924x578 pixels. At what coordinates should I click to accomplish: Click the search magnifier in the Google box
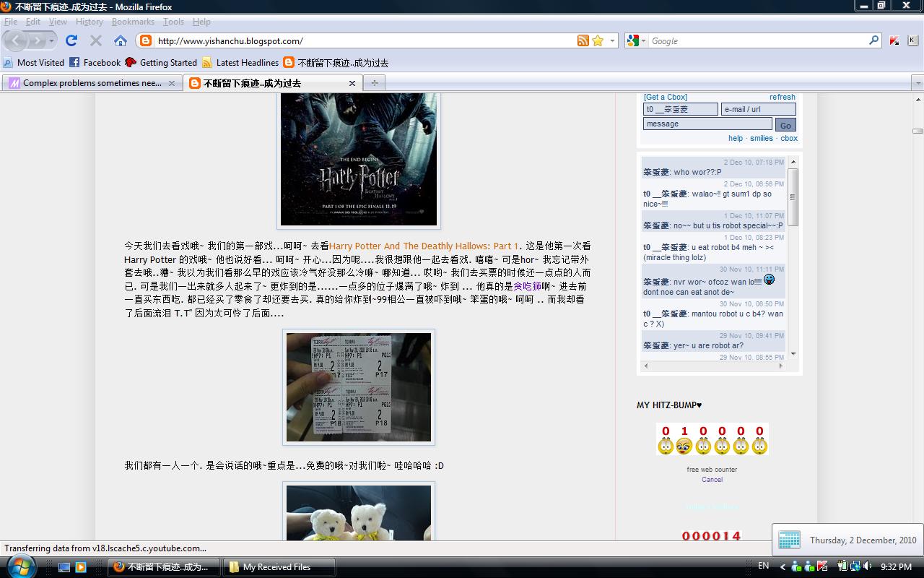click(x=873, y=40)
